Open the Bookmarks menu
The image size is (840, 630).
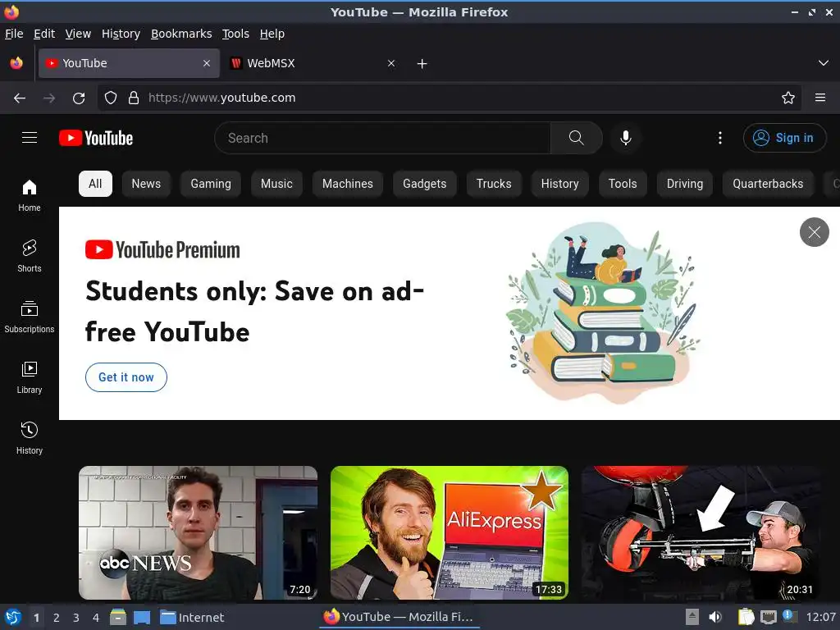click(181, 34)
